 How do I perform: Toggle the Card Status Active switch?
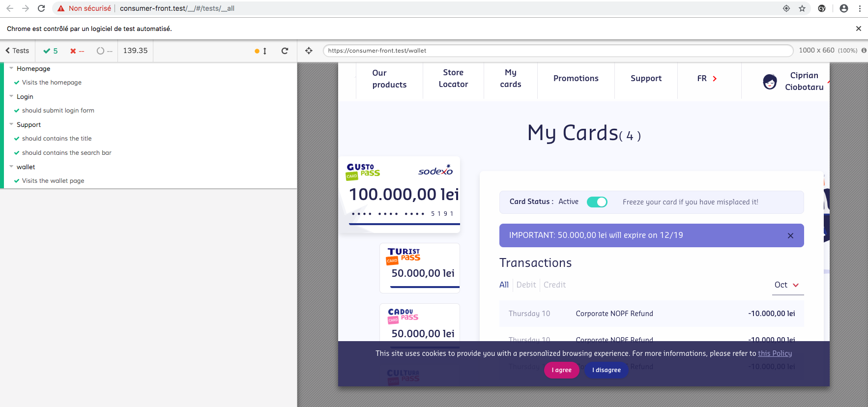tap(597, 202)
